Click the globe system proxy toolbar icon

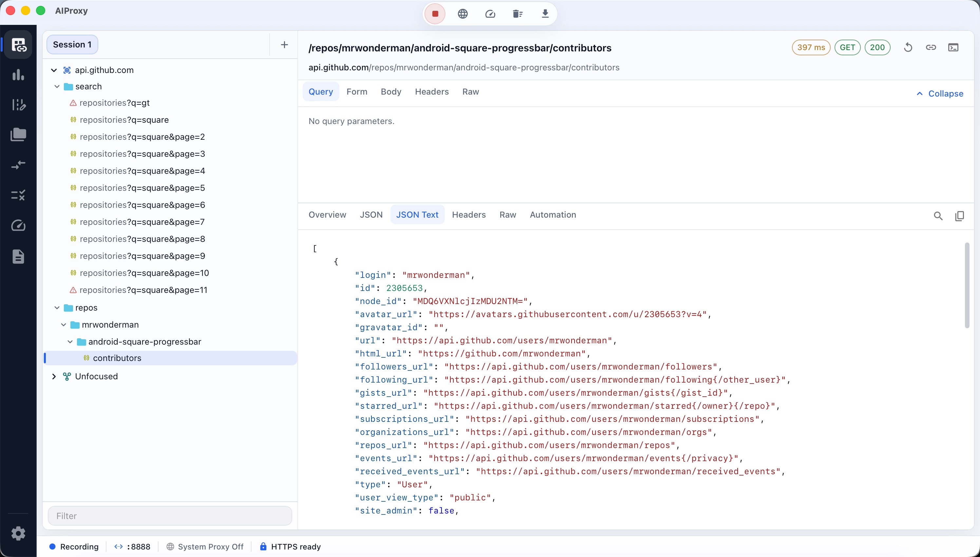pyautogui.click(x=462, y=14)
